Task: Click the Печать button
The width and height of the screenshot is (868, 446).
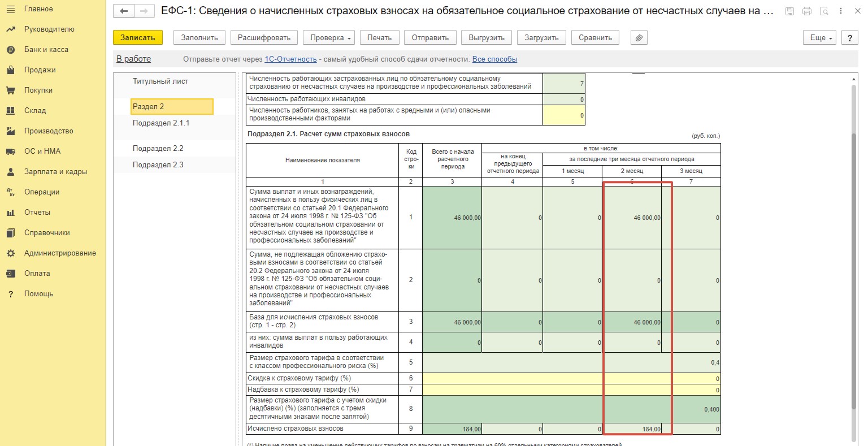Action: [x=379, y=38]
